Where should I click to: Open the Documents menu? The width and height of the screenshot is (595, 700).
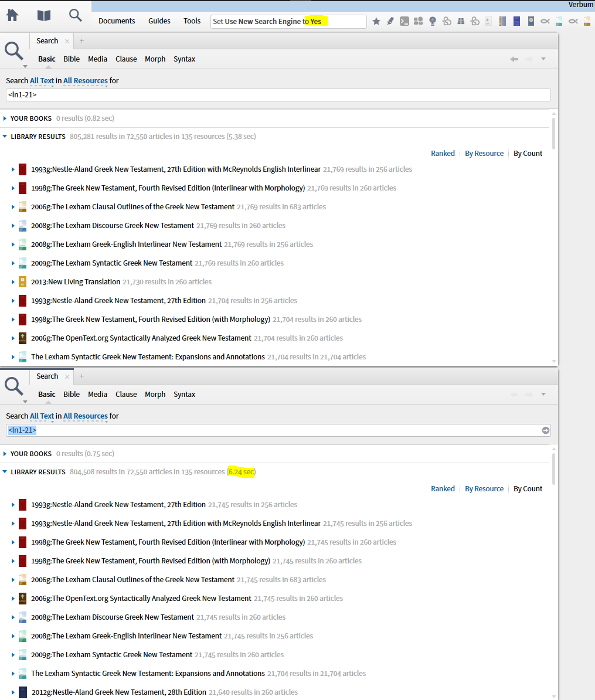[x=117, y=21]
